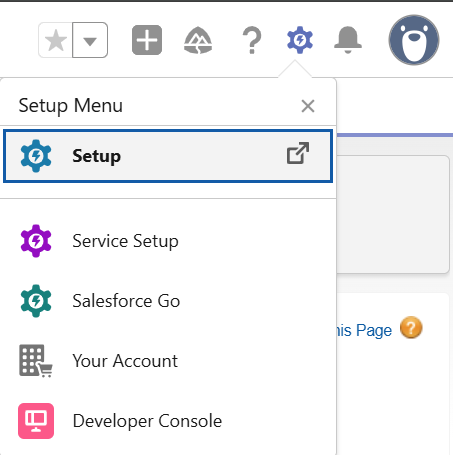Click the orange help question mark icon

[411, 328]
